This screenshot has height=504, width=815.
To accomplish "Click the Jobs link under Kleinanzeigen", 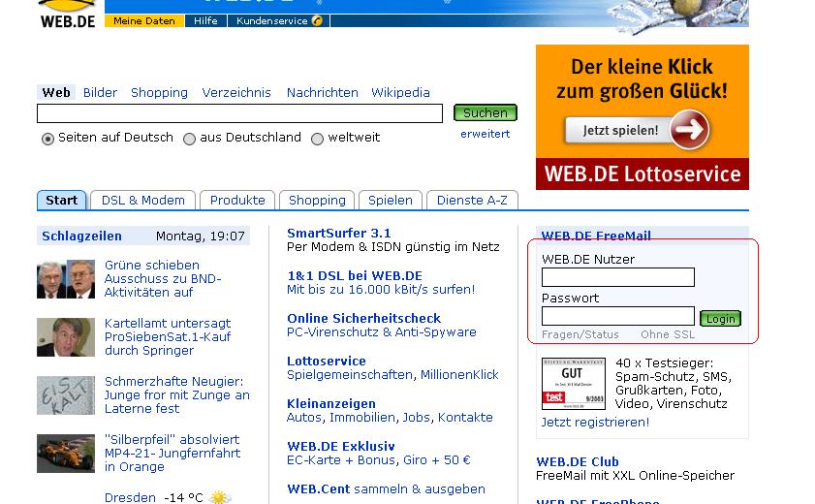I will click(x=417, y=417).
